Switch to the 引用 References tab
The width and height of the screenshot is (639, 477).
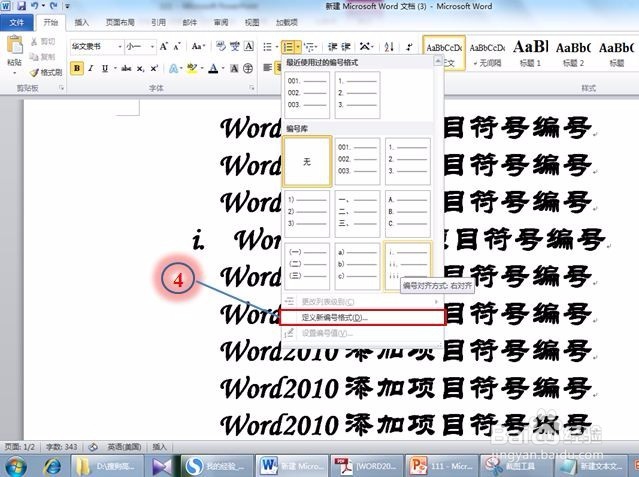(x=158, y=22)
